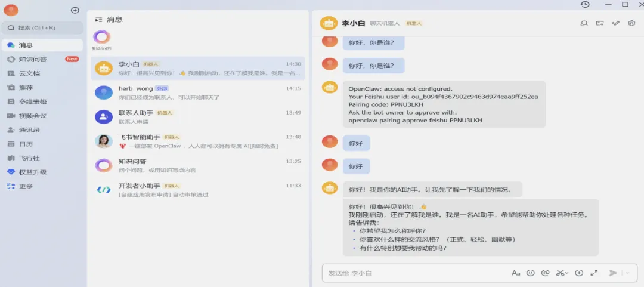Click the 日历 calendar icon

(11, 144)
